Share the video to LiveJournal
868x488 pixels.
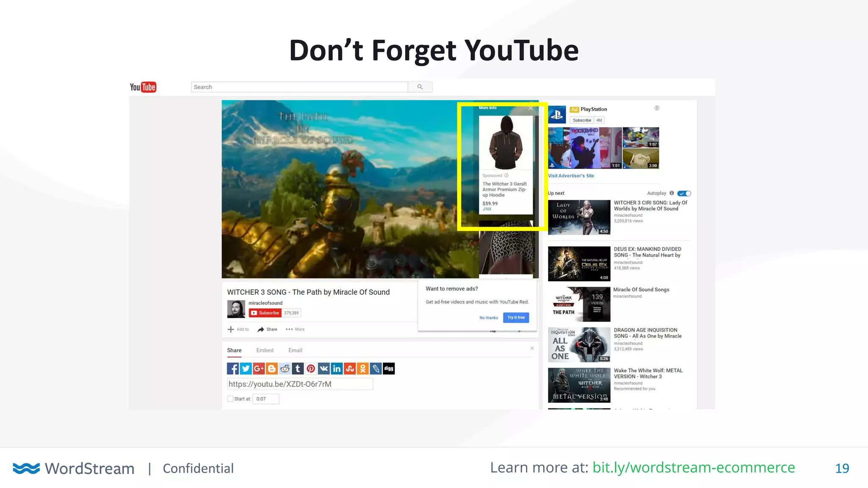point(376,369)
